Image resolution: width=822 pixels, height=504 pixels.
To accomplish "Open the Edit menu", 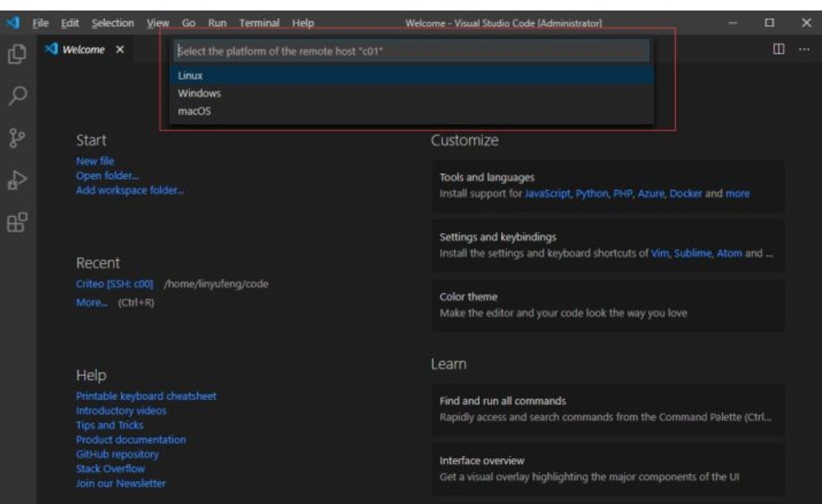I will 70,23.
